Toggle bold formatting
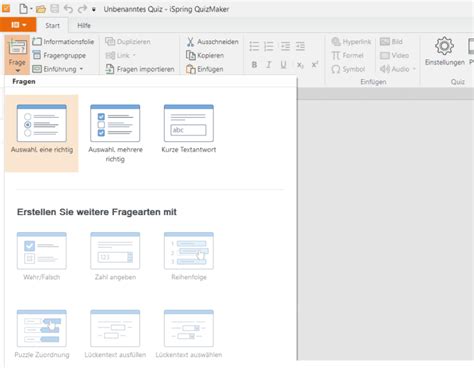 click(254, 65)
